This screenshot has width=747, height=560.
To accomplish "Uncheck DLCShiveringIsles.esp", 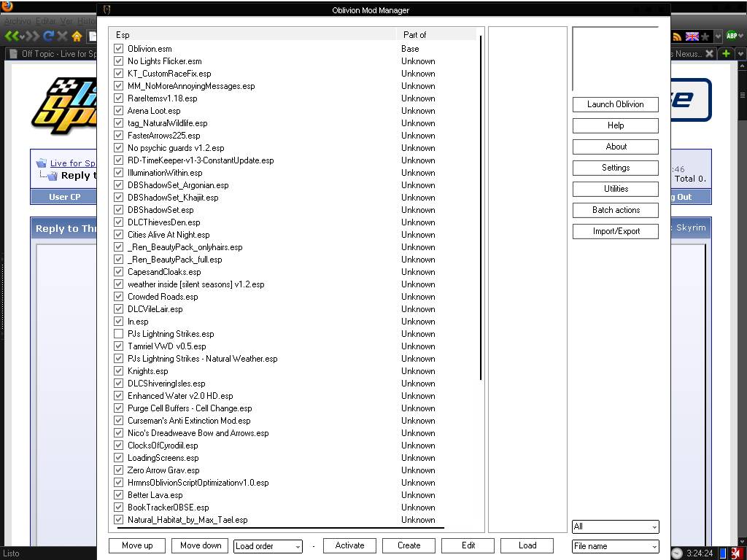I will pos(119,384).
